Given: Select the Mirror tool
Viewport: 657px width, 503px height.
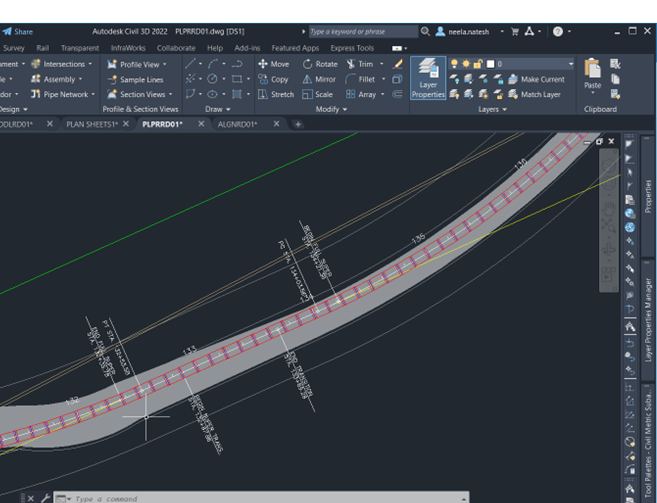Looking at the screenshot, I should click(319, 79).
